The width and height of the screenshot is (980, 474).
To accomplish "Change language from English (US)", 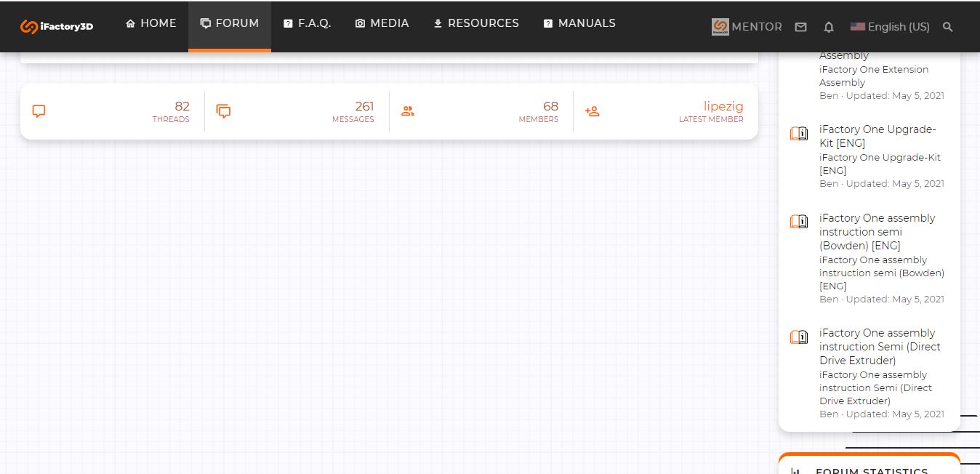I will (x=890, y=27).
